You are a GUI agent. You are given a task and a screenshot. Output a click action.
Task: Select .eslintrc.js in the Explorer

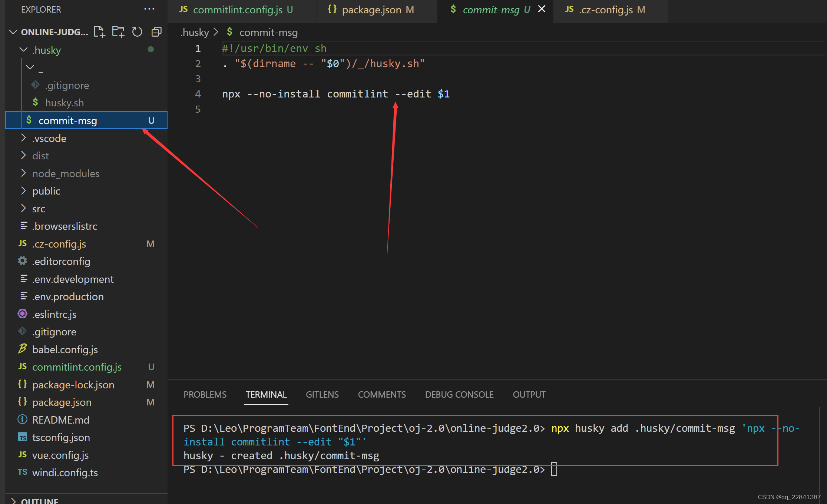(54, 314)
